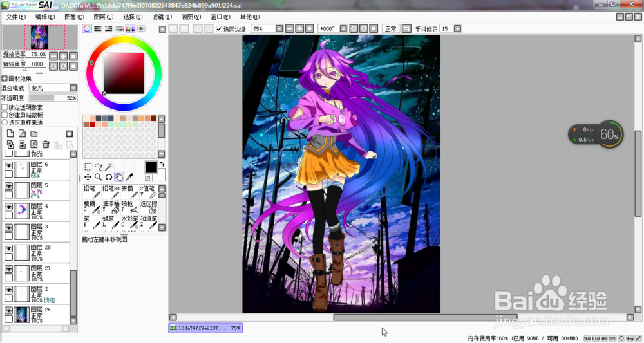Viewport: 644px width, 343px height.
Task: Enable 创建剪贴蒙板 checkbox
Action: point(5,115)
